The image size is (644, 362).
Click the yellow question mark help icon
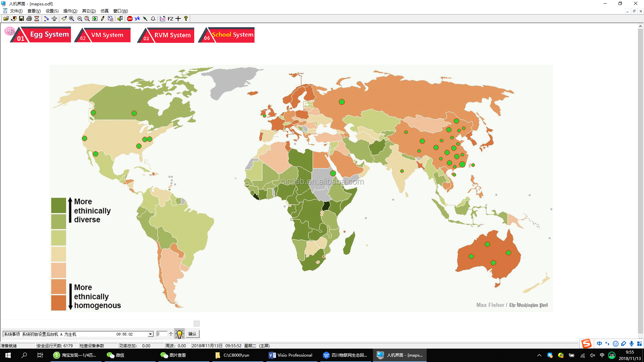pos(186,19)
